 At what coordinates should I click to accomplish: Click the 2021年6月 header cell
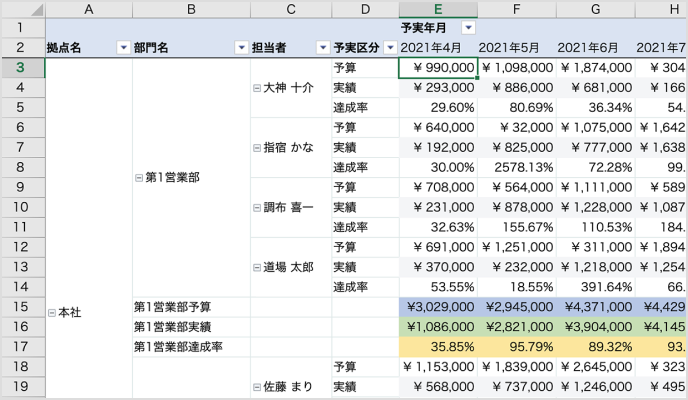tap(595, 47)
